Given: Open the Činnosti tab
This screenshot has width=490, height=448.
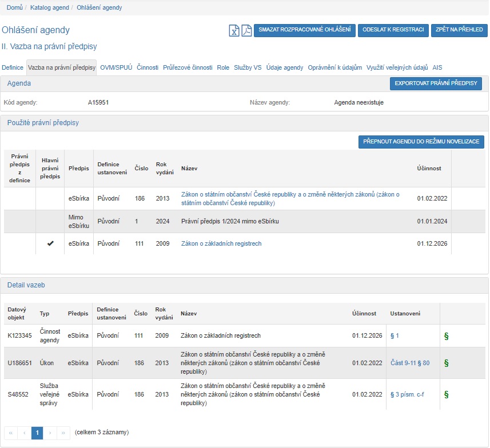Looking at the screenshot, I should [x=148, y=67].
